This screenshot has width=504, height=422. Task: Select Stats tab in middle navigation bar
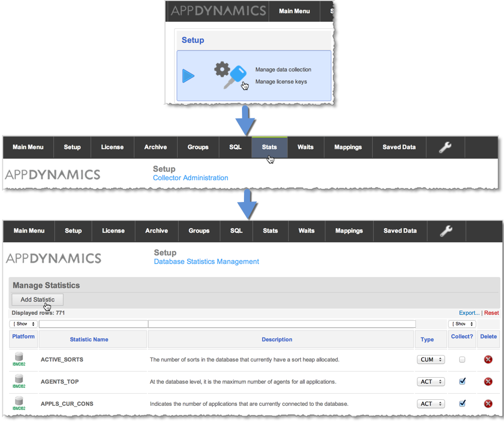(x=270, y=147)
